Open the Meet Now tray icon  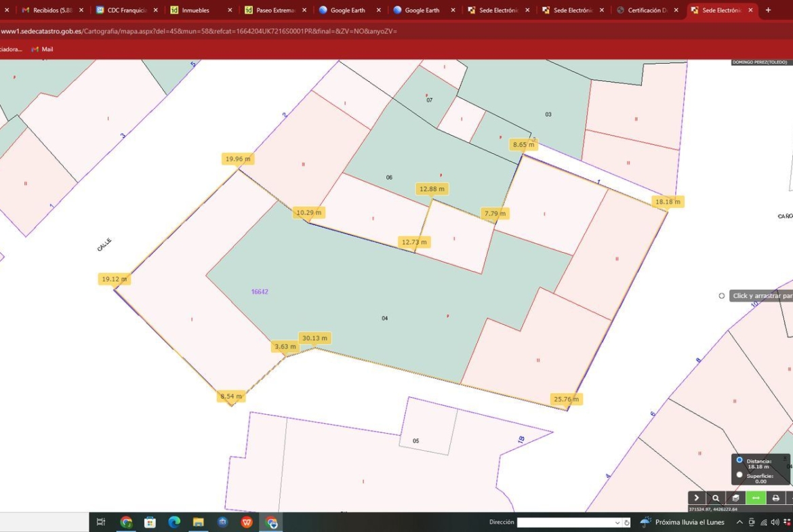pyautogui.click(x=752, y=522)
